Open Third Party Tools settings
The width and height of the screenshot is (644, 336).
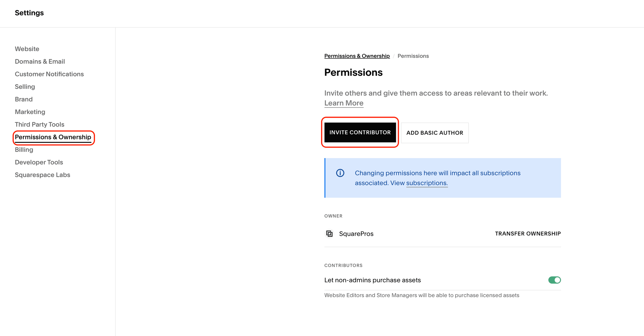point(39,125)
